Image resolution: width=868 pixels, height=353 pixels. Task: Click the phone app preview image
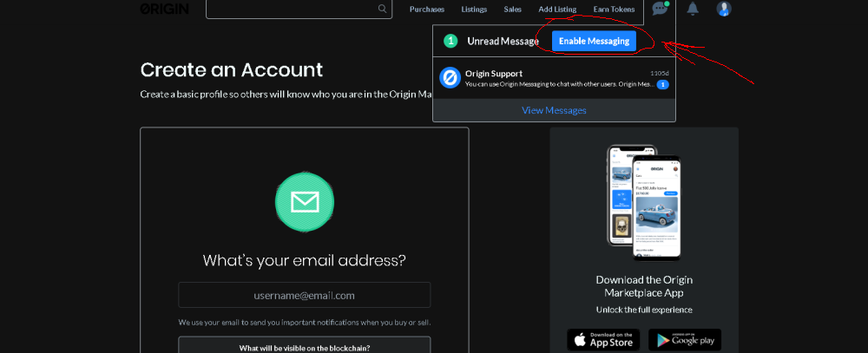(x=644, y=202)
